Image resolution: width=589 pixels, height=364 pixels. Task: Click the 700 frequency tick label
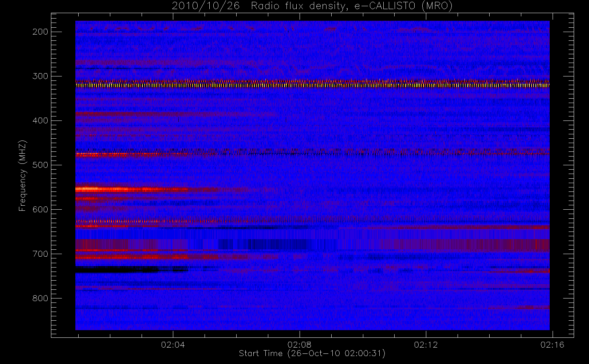(x=40, y=254)
